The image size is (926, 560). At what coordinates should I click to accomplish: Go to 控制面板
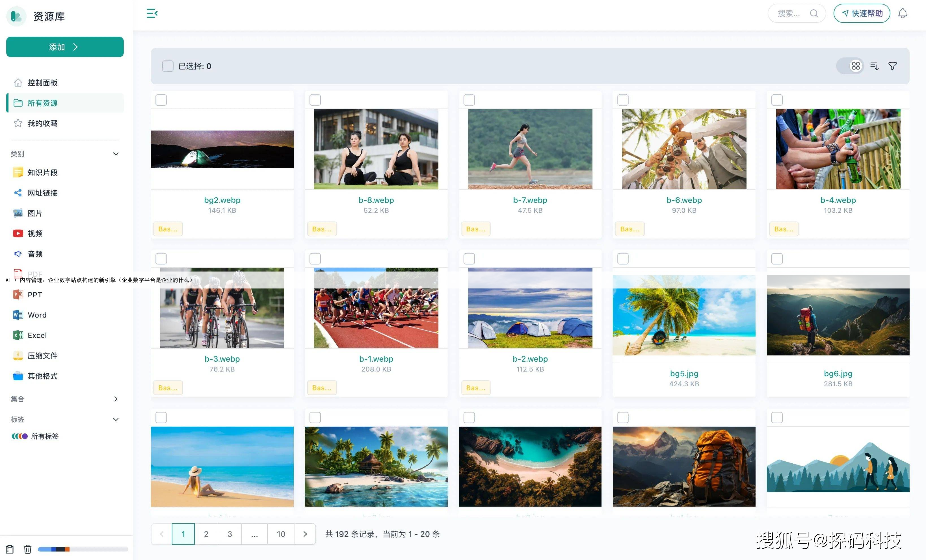click(42, 83)
